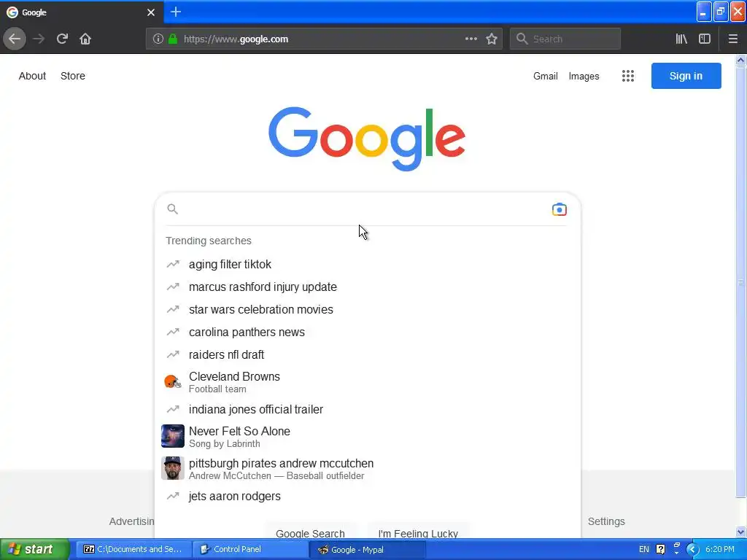Screen dimensions: 747x560
Task: Open the Images link
Action: pyautogui.click(x=584, y=76)
